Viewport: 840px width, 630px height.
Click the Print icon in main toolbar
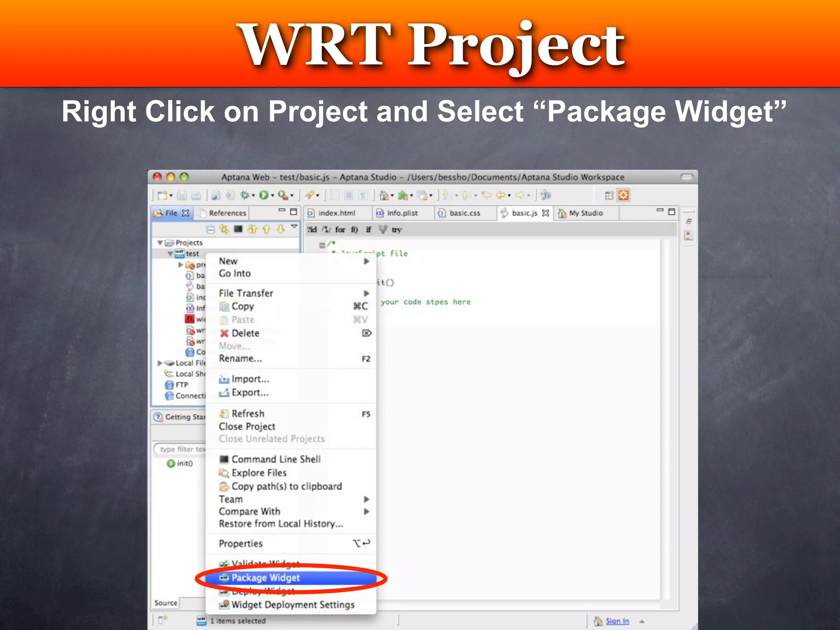(196, 195)
